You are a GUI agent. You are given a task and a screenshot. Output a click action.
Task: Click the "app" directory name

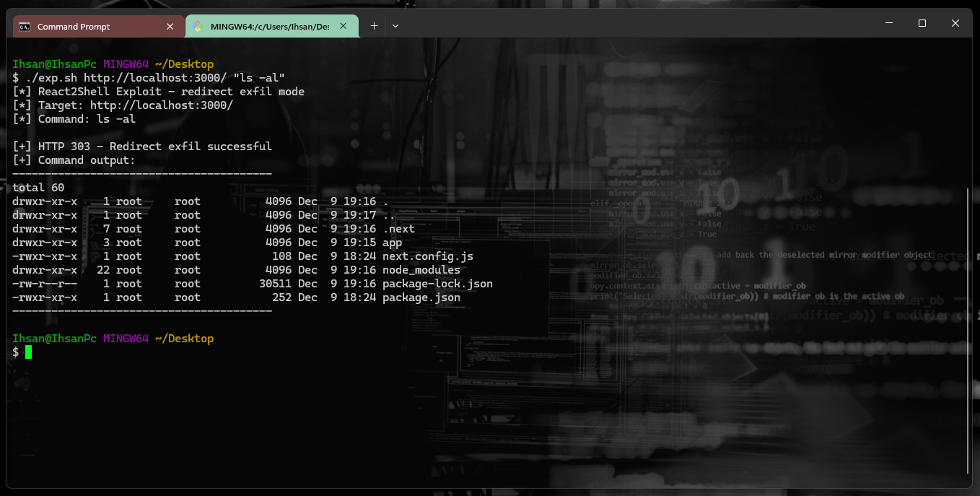point(392,243)
